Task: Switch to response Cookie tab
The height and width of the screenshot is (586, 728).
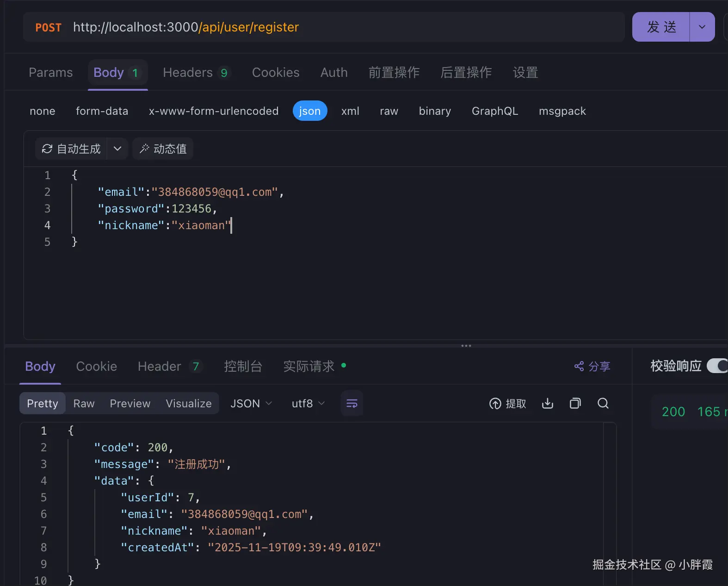Action: 97,367
